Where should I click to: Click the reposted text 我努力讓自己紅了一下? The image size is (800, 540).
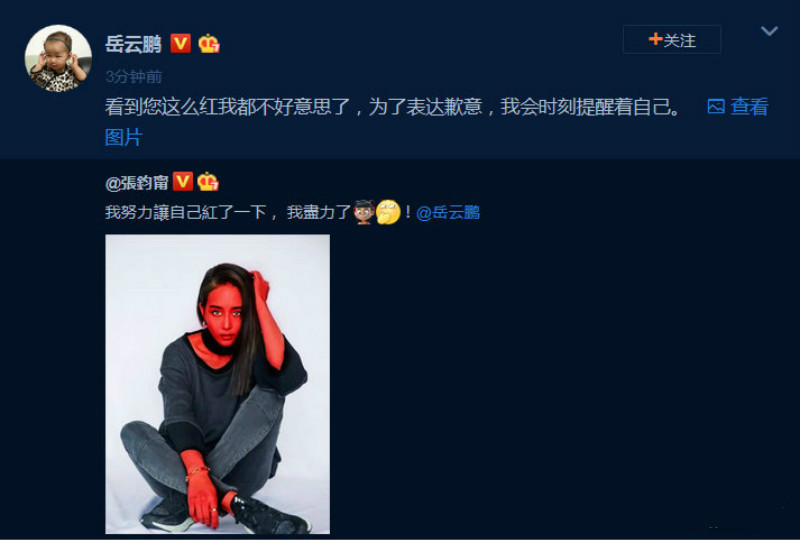coord(186,212)
